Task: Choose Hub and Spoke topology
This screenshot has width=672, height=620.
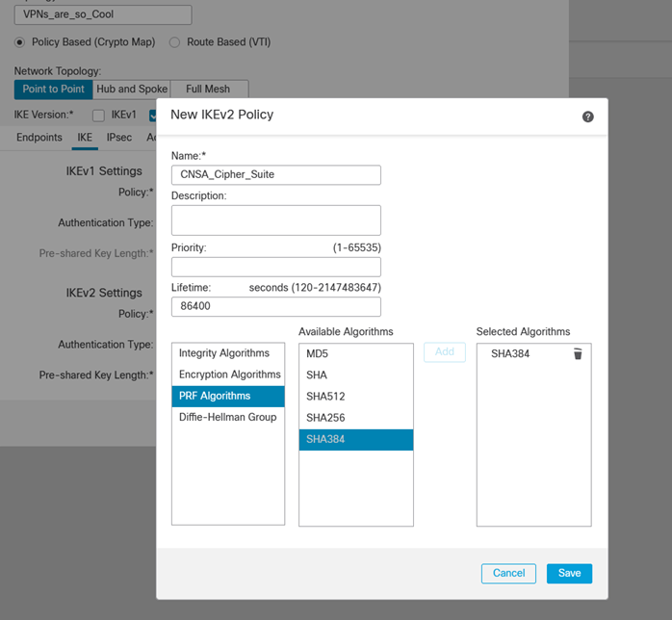Action: pos(132,90)
